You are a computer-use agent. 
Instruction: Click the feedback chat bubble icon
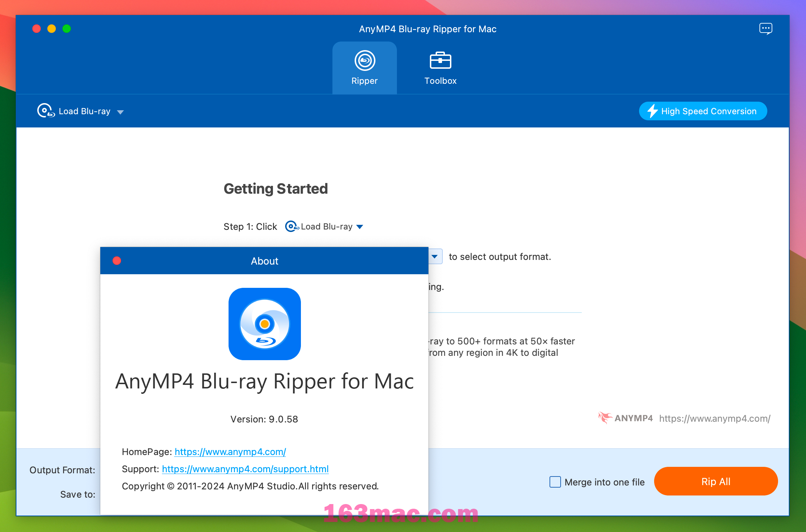(766, 29)
